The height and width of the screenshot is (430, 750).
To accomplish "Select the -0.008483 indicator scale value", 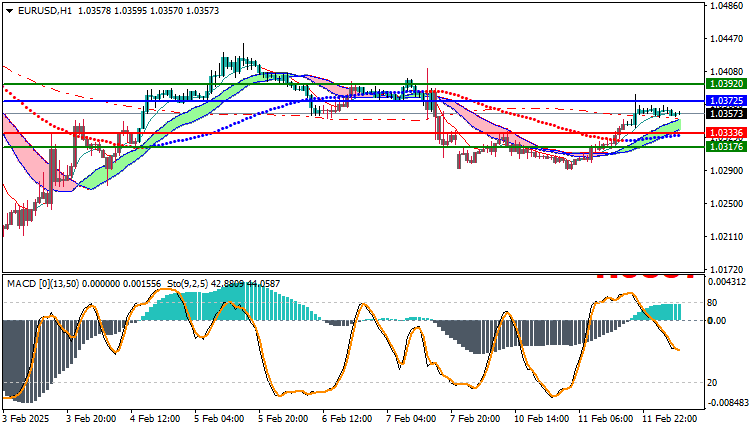I will pyautogui.click(x=726, y=403).
